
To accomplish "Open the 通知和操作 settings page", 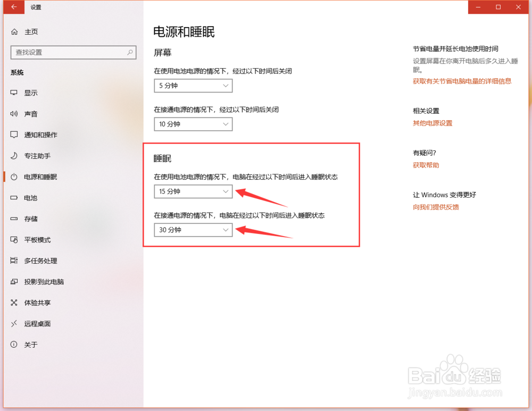I will pyautogui.click(x=41, y=135).
